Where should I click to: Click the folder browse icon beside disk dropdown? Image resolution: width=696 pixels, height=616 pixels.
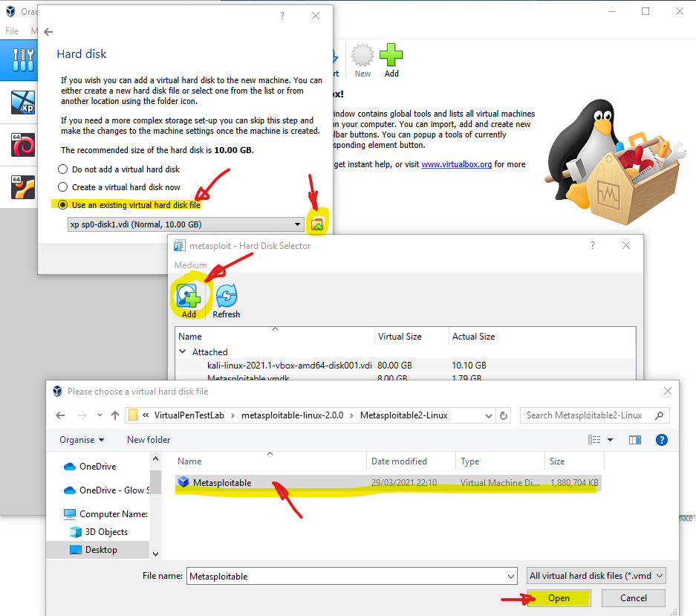point(317,224)
